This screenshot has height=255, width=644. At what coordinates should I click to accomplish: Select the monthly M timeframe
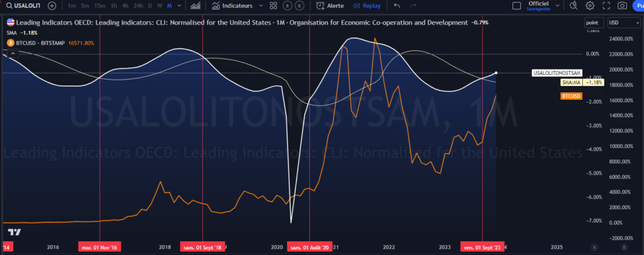169,6
